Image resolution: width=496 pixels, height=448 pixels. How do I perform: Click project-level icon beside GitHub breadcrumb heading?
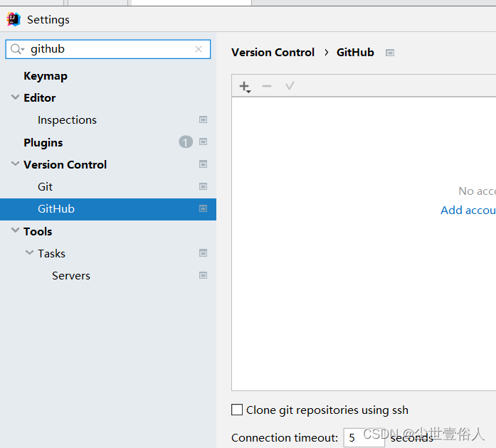(x=390, y=53)
